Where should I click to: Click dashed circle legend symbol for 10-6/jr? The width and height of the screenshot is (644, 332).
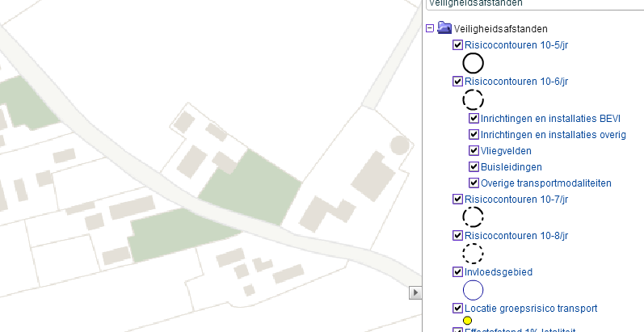click(x=474, y=99)
